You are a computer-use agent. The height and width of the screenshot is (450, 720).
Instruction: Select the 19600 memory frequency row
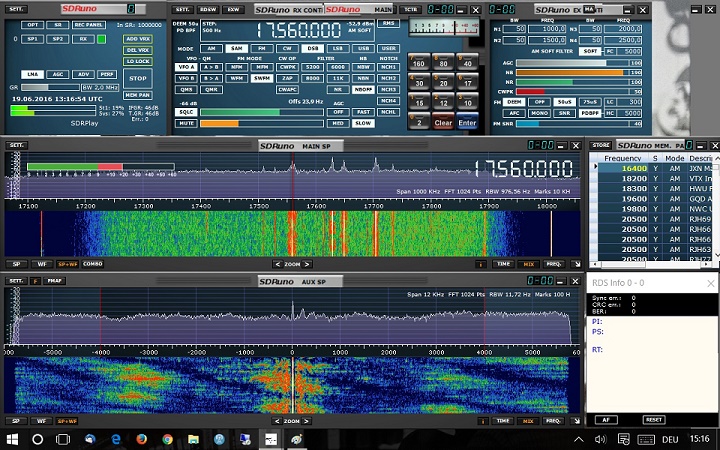pos(655,198)
